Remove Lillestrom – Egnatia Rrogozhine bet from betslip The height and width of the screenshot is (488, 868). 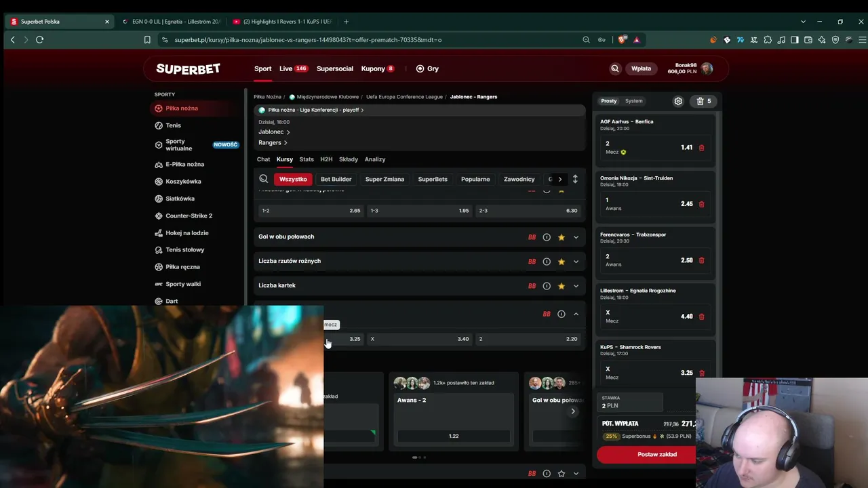pos(702,317)
